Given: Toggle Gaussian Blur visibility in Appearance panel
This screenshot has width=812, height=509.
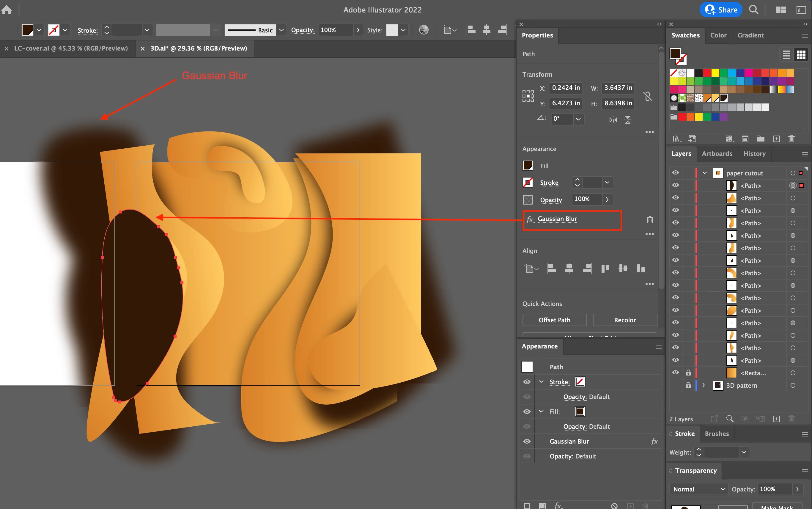Looking at the screenshot, I should (527, 441).
